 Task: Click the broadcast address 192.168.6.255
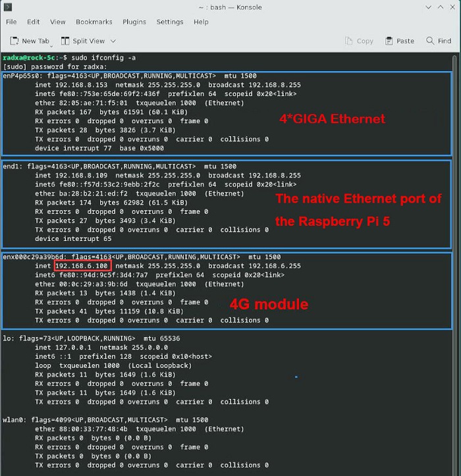[275, 266]
